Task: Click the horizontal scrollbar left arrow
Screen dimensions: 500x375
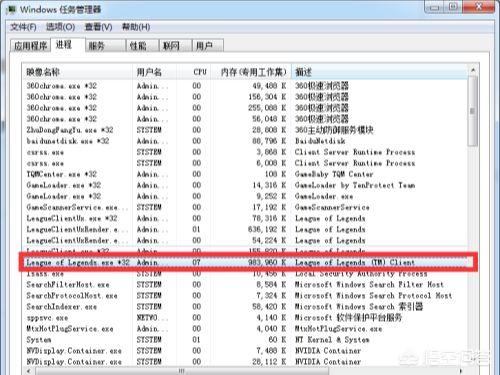Action: 29,371
